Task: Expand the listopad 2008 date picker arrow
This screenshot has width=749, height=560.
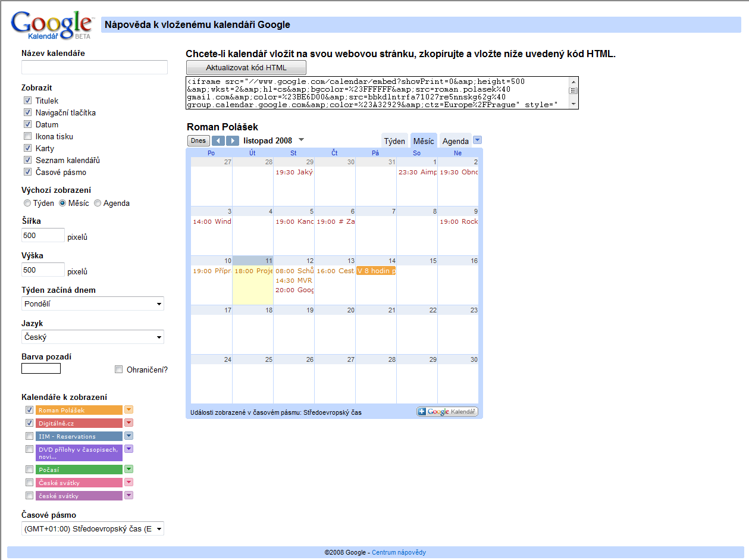Action: tap(301, 140)
